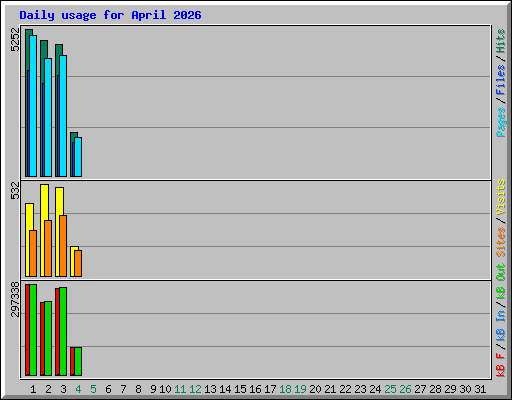Click the 'Pages' legend label
The image size is (512, 400).
click(501, 122)
